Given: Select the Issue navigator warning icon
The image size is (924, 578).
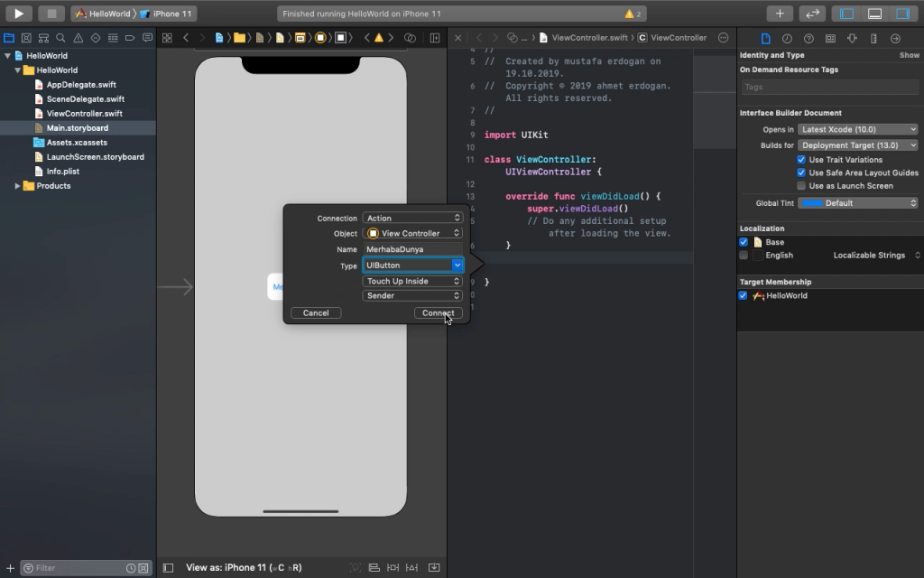Looking at the screenshot, I should [x=77, y=38].
